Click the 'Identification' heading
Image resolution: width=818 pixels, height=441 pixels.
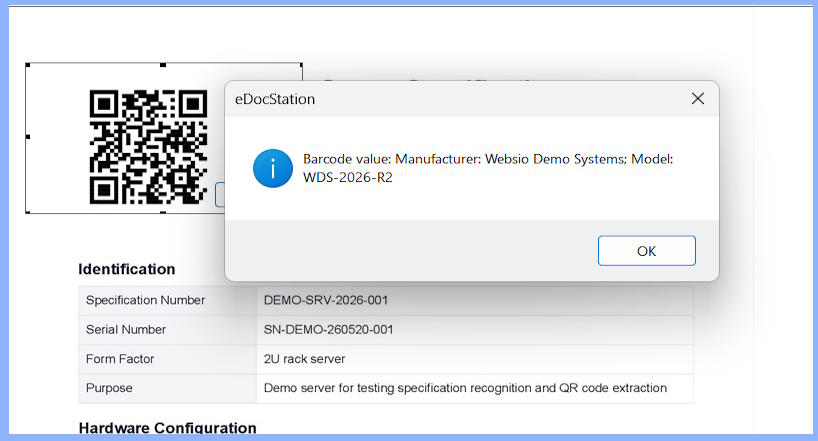pyautogui.click(x=127, y=269)
